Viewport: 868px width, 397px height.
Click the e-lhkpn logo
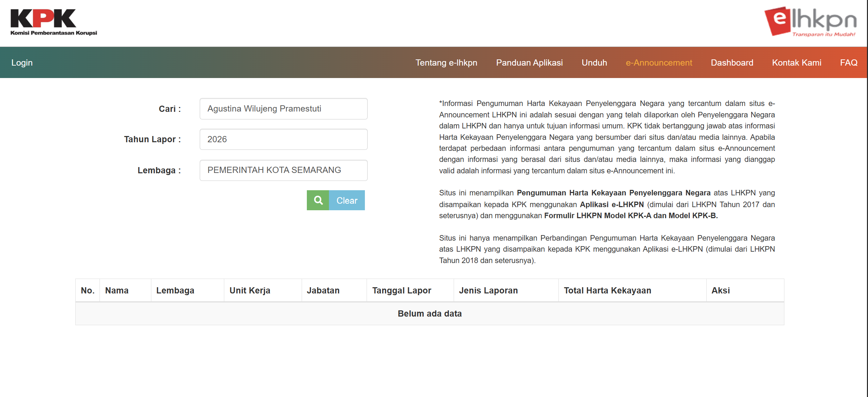[810, 21]
